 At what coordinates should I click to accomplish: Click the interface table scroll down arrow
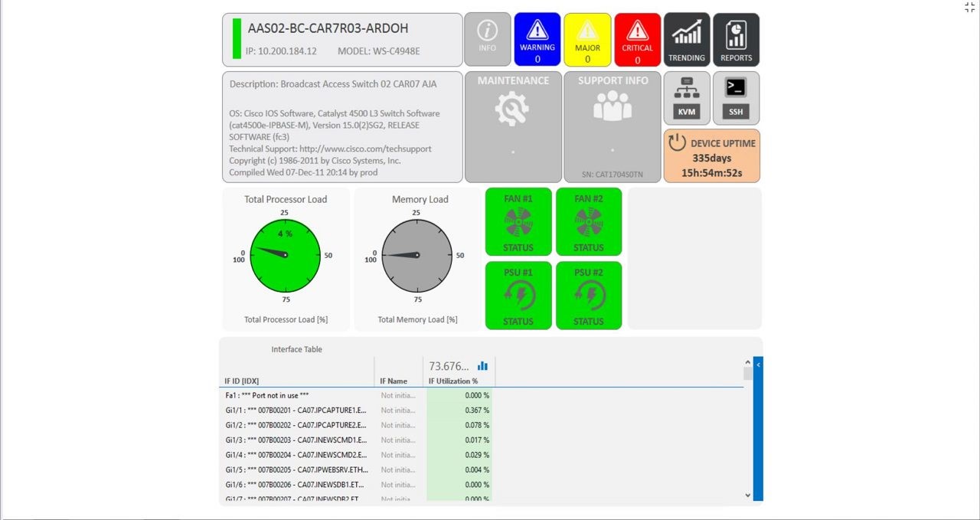click(748, 495)
